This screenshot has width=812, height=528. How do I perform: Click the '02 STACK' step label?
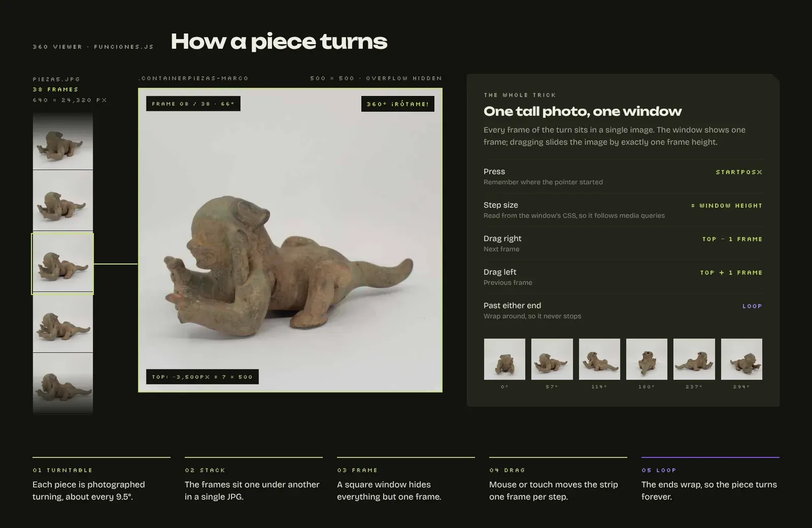205,470
